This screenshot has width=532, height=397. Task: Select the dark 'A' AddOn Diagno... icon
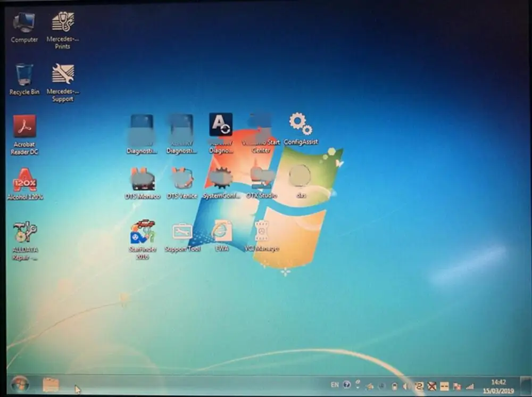221,133
